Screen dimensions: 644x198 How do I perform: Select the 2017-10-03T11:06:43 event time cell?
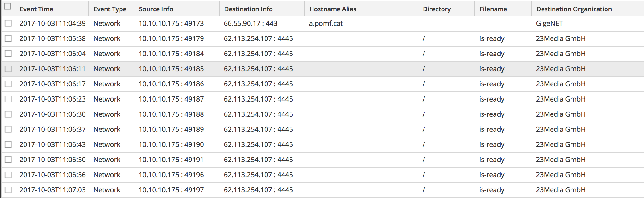[52, 145]
